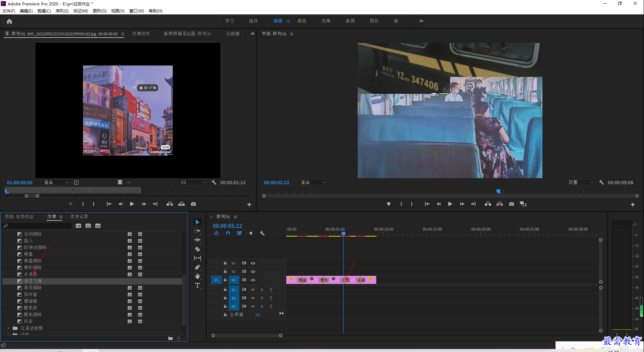
Task: Show more source panel tabs chevron
Action: point(253,34)
